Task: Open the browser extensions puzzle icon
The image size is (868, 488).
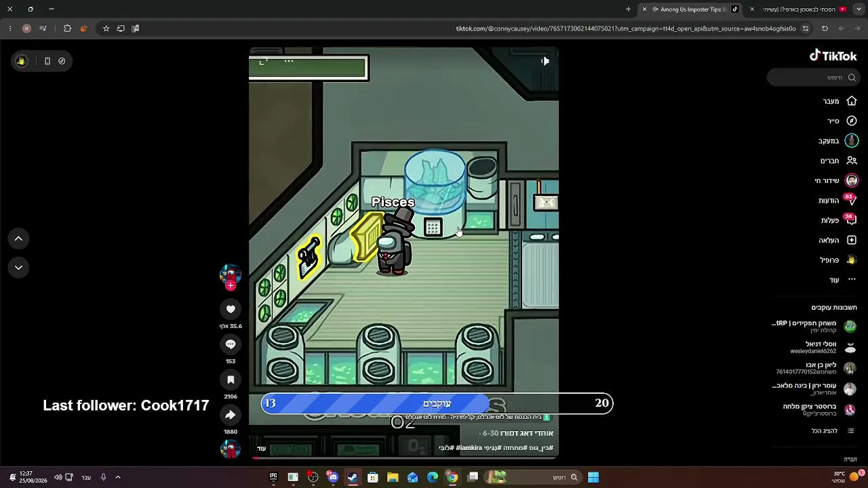Action: coord(67,28)
